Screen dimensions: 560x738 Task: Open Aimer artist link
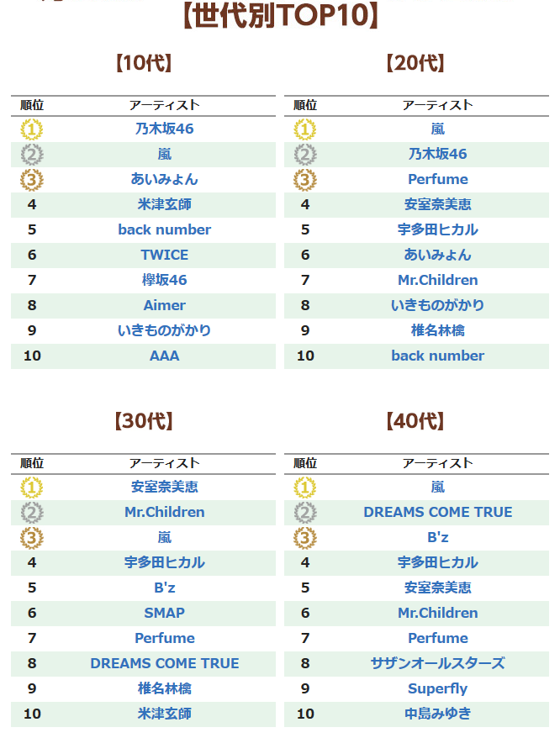164,305
